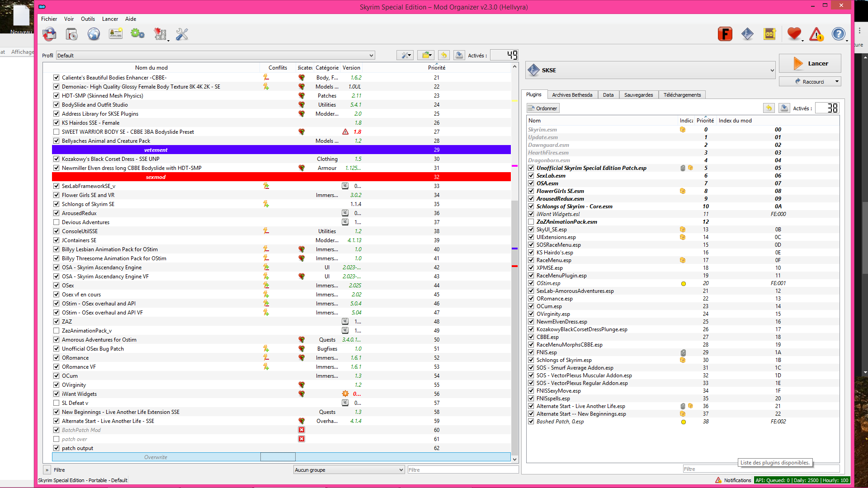Screen dimensions: 868x488
Task: Click the change game instance toolbar icon
Action: click(x=49, y=34)
